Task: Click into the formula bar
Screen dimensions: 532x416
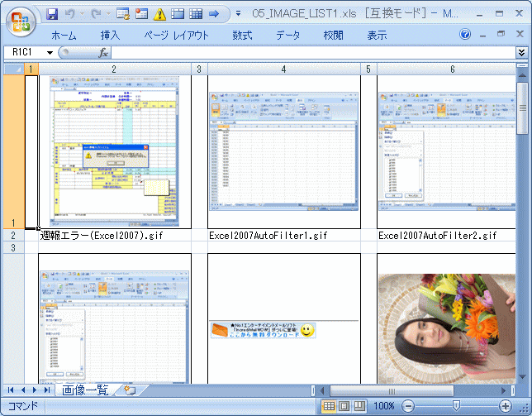Action: (313, 53)
